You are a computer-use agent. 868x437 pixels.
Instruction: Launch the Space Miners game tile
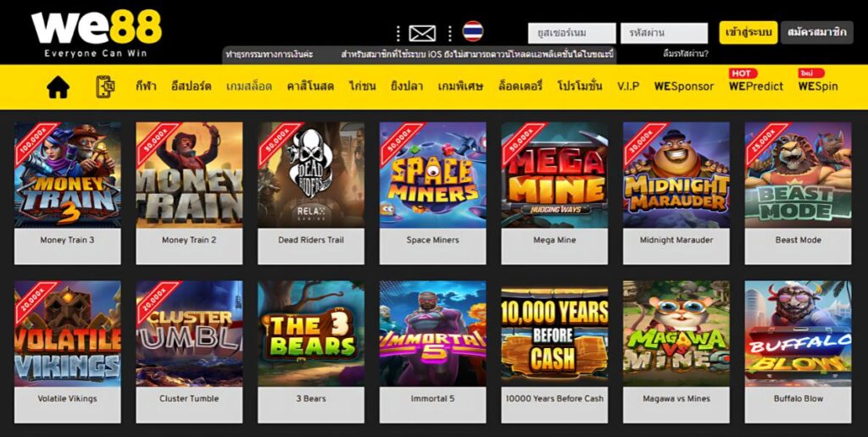(x=433, y=174)
